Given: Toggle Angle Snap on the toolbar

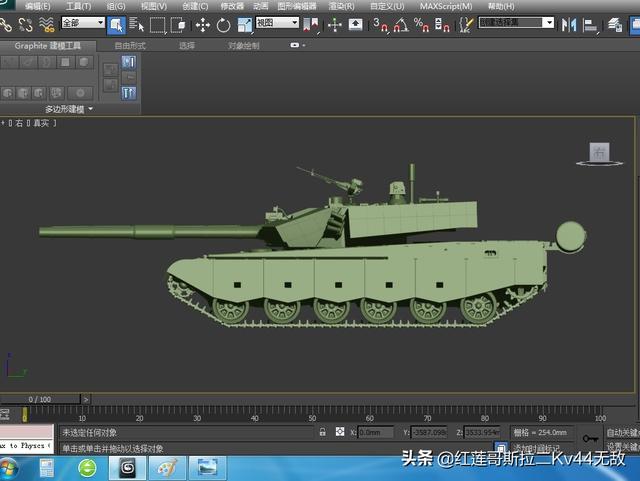Looking at the screenshot, I should [x=403, y=25].
